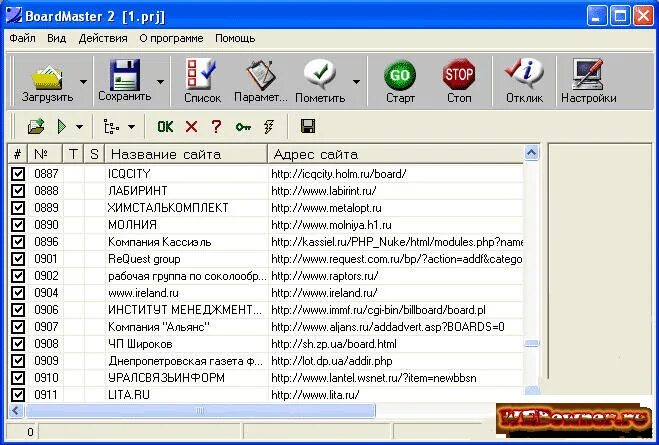Select the ИНСТИТУТ МЕНЕДЖМЕНТ... row name

[185, 310]
